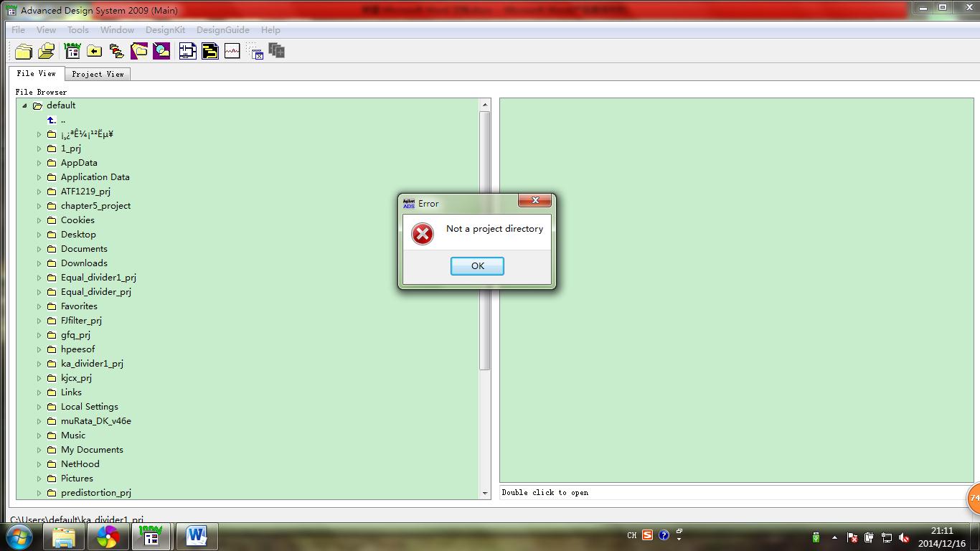Open a New Layout Window from toolbar

click(210, 51)
